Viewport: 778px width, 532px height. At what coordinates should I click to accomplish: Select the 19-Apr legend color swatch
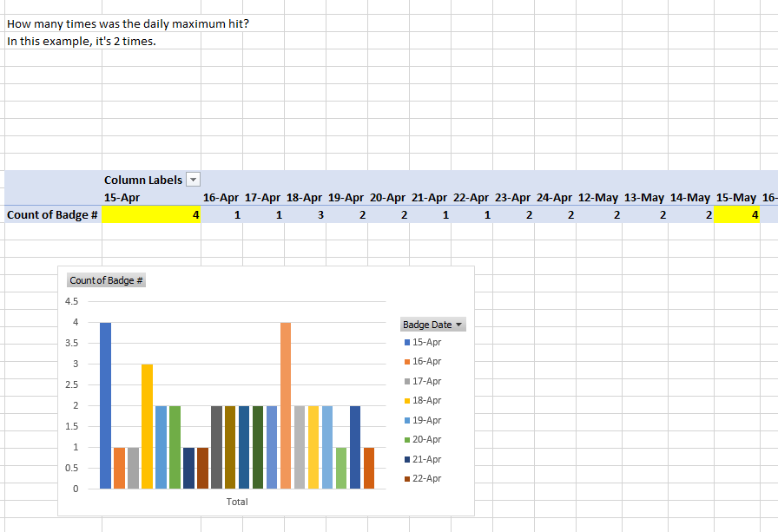(407, 420)
